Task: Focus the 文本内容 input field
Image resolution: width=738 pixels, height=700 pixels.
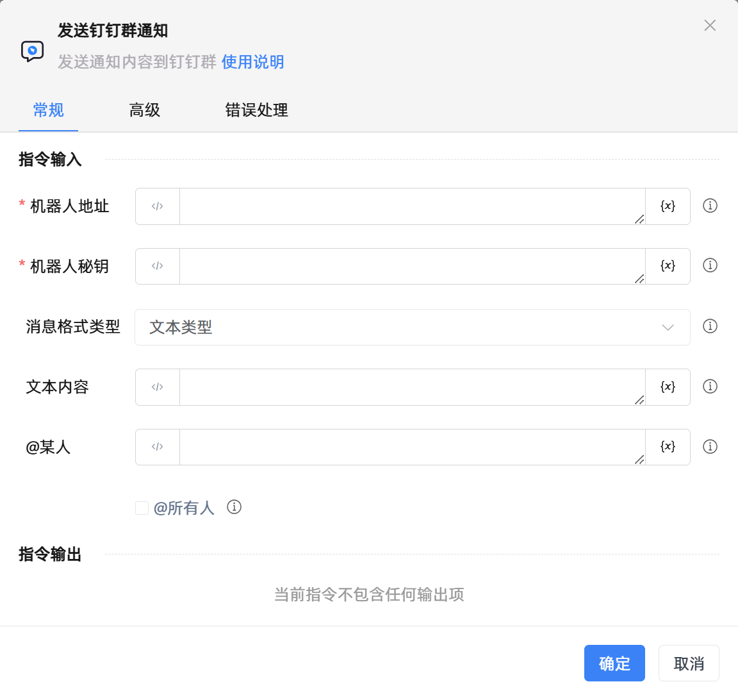Action: tap(413, 387)
